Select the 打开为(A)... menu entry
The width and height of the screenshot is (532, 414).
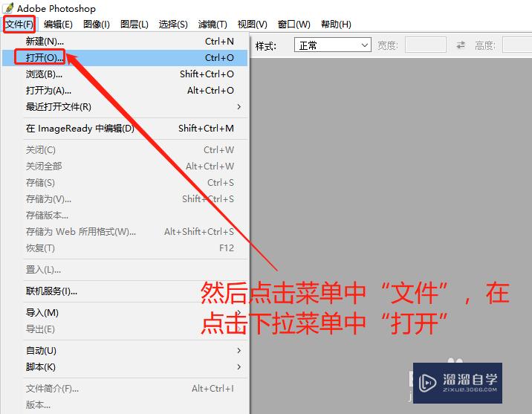[x=125, y=90]
